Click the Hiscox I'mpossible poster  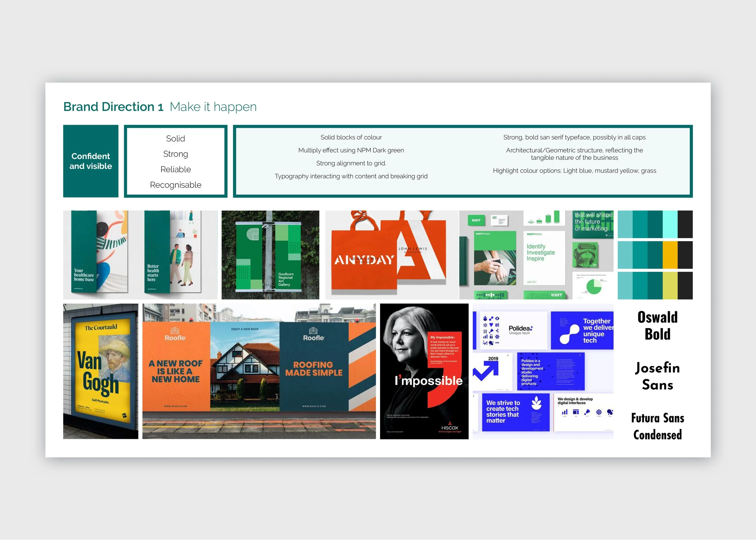pos(424,371)
